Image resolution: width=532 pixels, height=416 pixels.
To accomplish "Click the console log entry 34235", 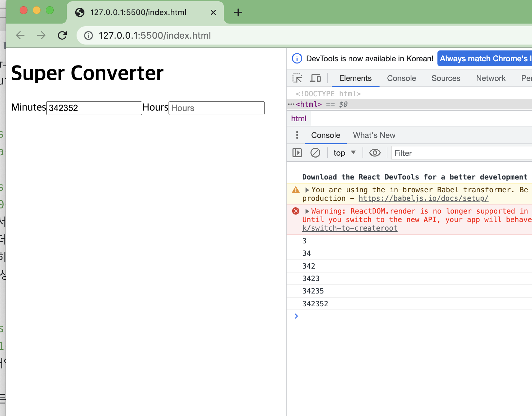I will coord(313,291).
